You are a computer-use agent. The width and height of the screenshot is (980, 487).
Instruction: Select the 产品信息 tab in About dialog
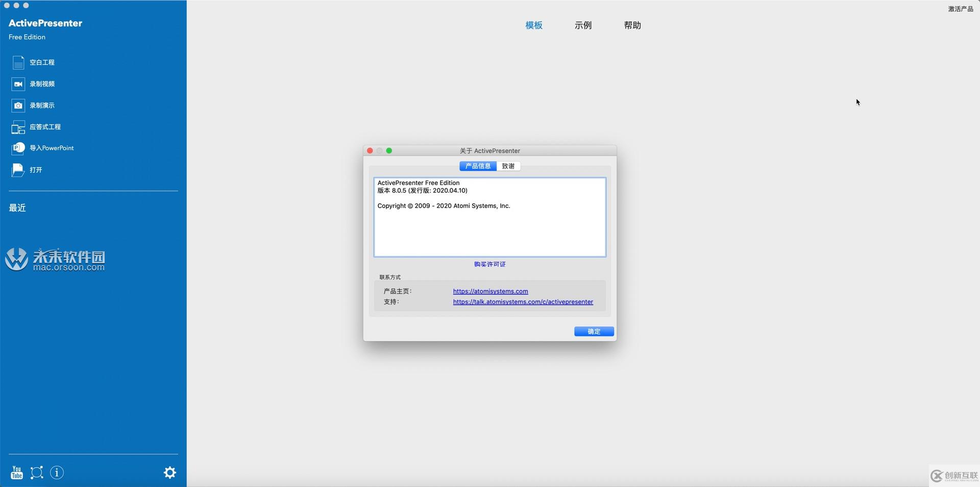[478, 166]
